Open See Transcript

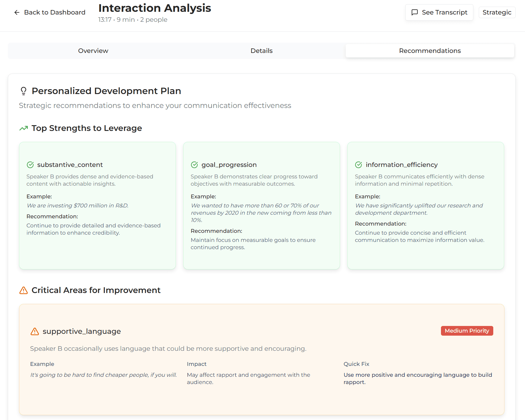pyautogui.click(x=439, y=12)
